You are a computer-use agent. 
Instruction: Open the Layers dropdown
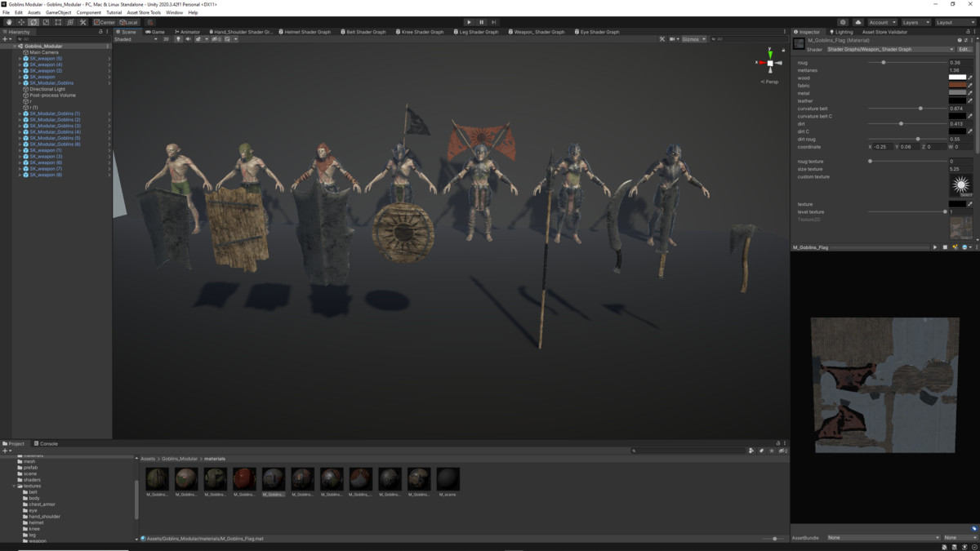coord(915,22)
